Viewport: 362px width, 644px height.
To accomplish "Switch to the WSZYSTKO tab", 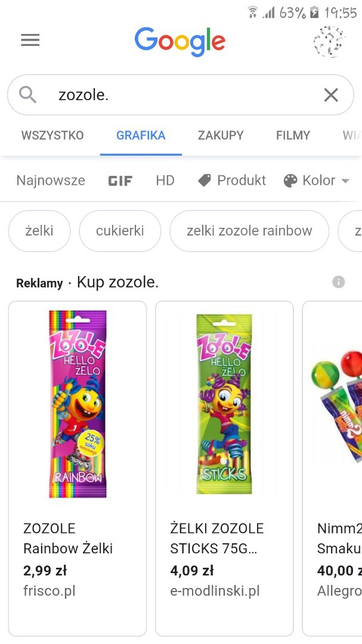I will pos(52,135).
